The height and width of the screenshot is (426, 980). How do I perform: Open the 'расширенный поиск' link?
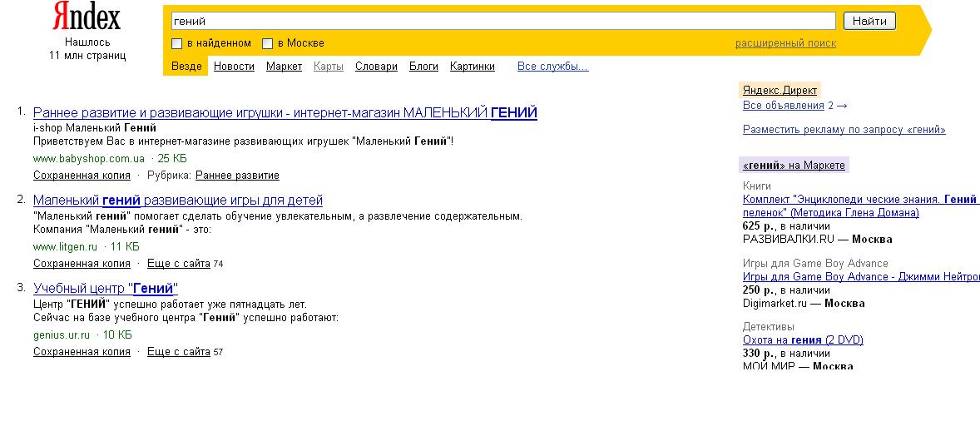point(785,43)
